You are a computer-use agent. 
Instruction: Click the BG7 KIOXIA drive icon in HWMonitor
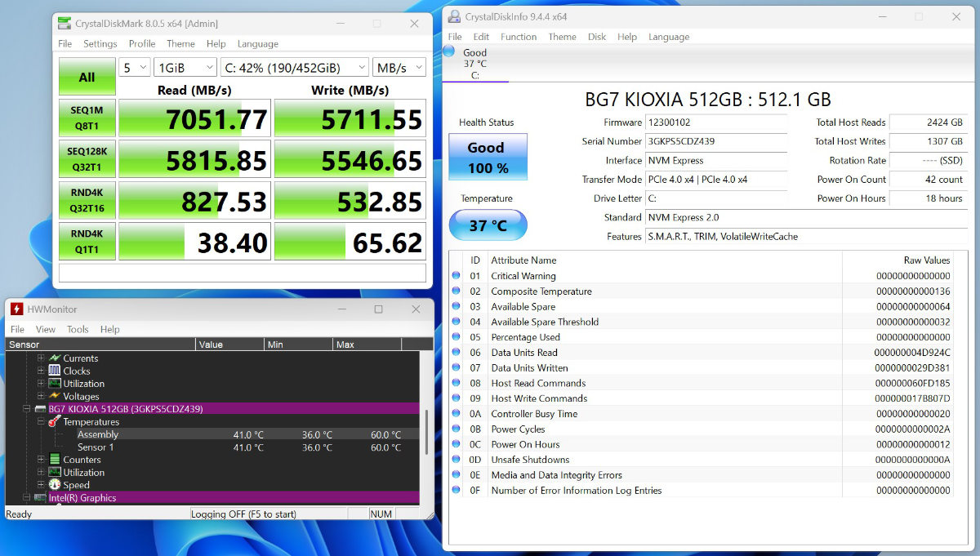(40, 409)
